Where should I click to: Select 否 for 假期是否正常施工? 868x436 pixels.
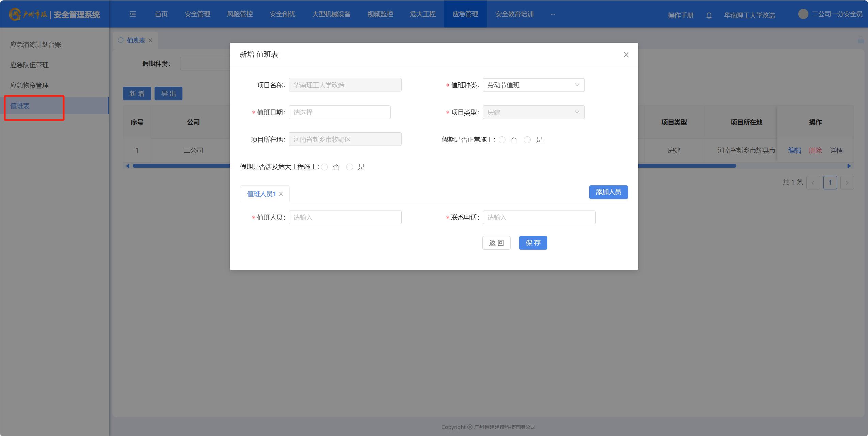(502, 140)
